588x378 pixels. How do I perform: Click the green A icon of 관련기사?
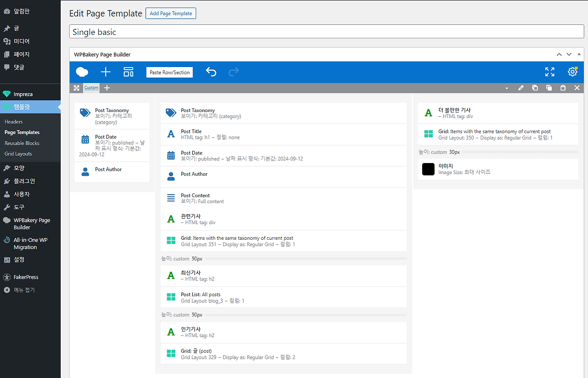[171, 220]
